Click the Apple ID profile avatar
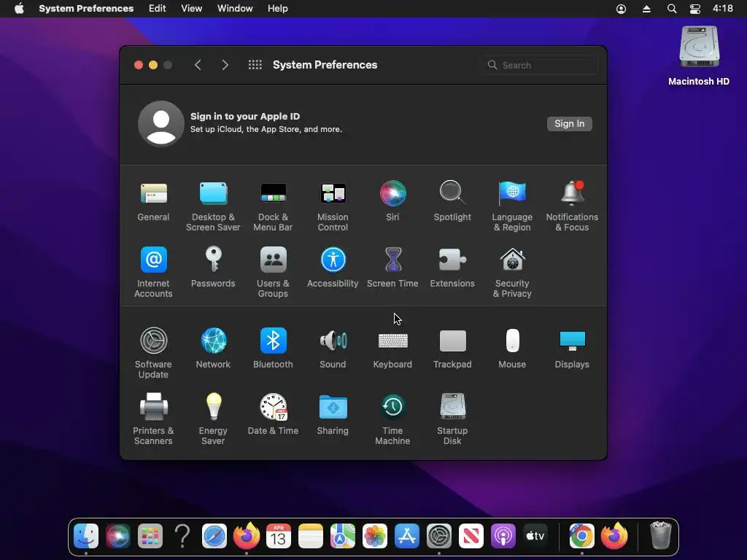 pos(161,124)
